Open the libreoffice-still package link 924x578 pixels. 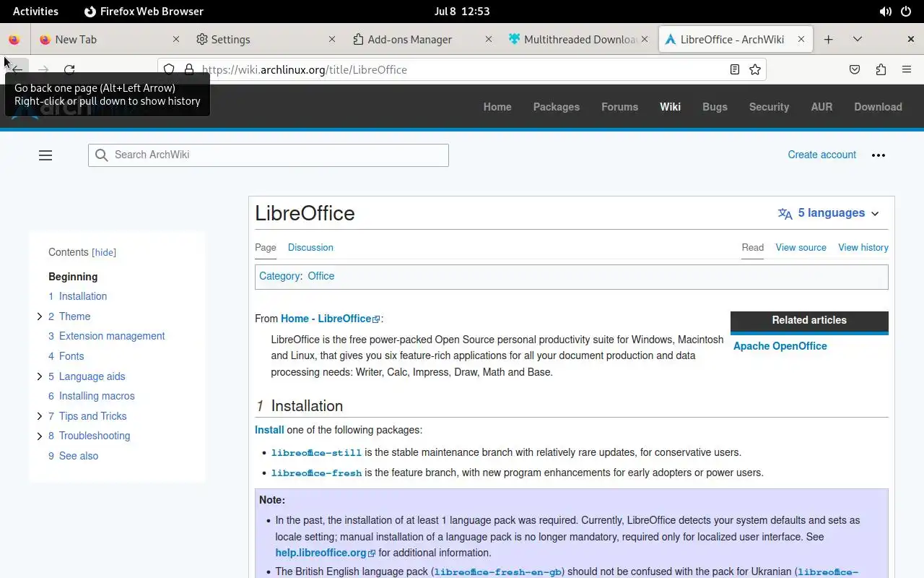pyautogui.click(x=316, y=453)
